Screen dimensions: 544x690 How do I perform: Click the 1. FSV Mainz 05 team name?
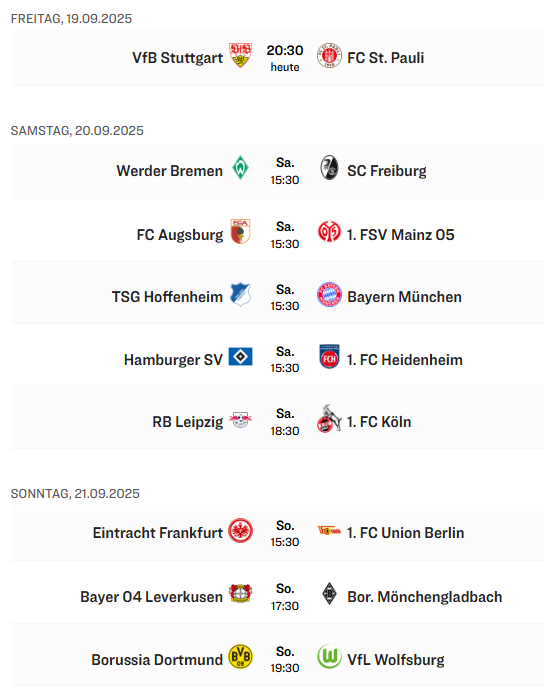[x=401, y=235]
